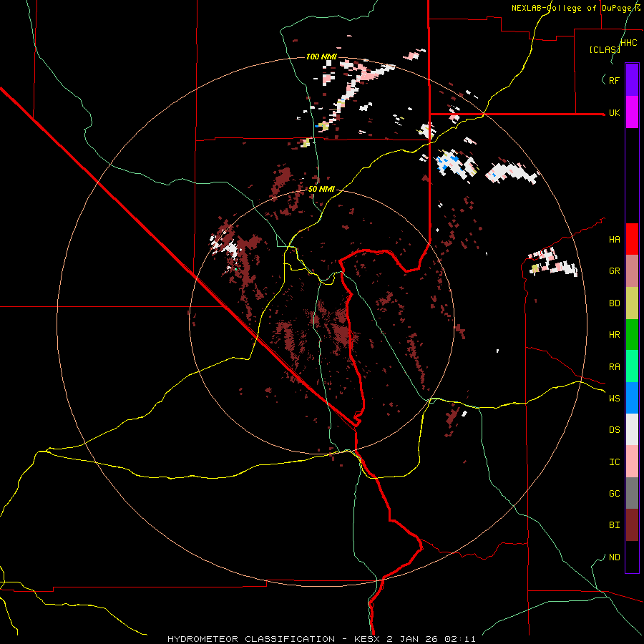Click the HYDROMETEOR CLASSIFICATION title text
Viewport: 644px width, 644px height.
point(251,639)
